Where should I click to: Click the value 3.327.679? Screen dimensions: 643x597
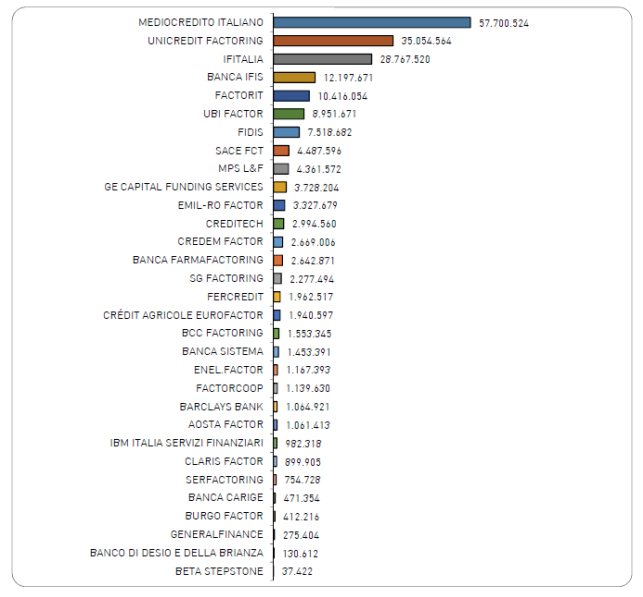click(315, 205)
